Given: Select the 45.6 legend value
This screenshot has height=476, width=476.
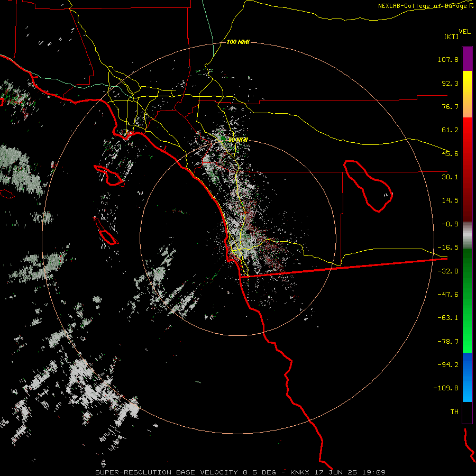Looking at the screenshot, I should point(450,153).
